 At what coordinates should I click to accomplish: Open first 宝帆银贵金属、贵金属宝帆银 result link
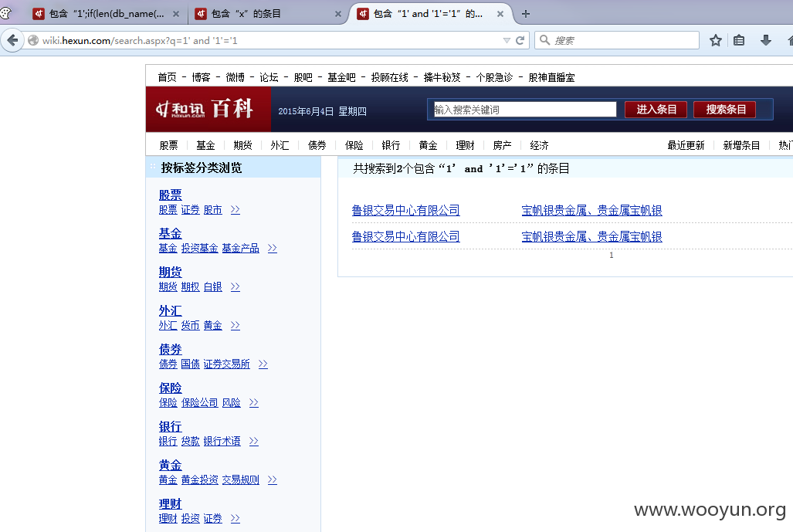[x=591, y=210]
